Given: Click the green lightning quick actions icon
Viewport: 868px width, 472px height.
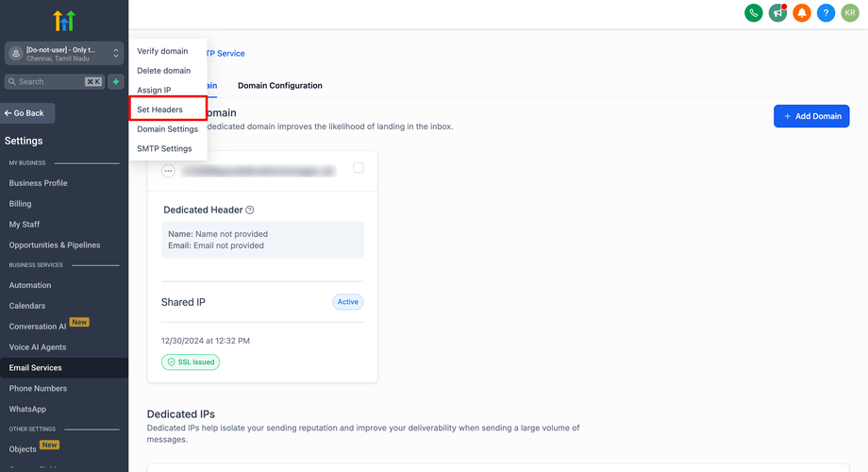Looking at the screenshot, I should coord(116,82).
